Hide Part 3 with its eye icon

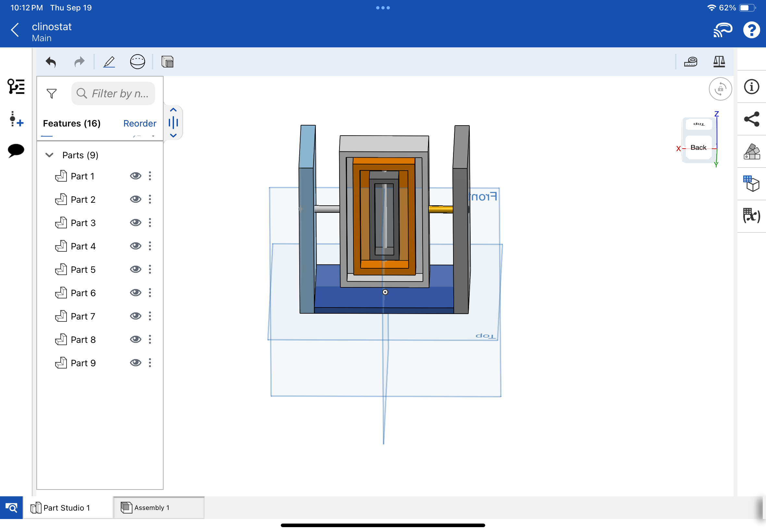tap(135, 223)
